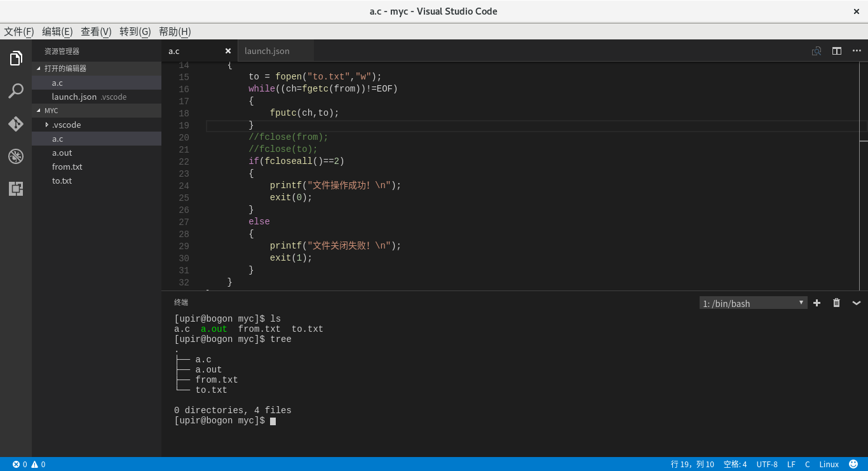Collapse the Open Editors section

tap(97, 68)
